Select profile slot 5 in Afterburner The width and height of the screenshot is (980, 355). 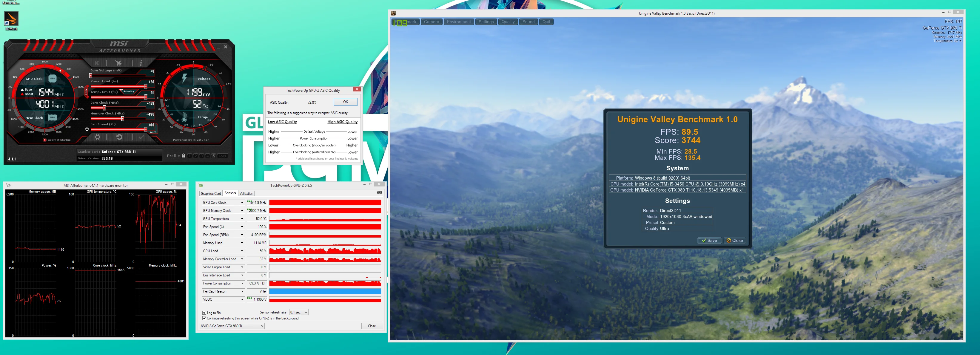[x=213, y=156]
